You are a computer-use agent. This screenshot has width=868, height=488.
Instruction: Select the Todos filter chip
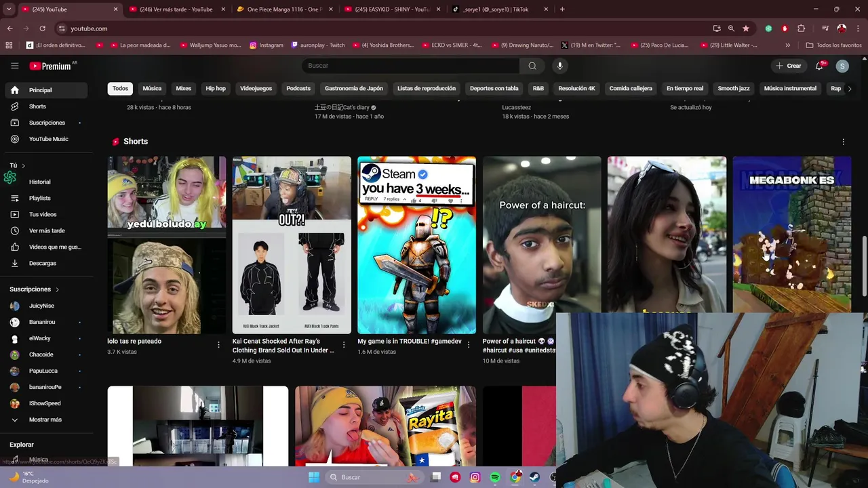coord(120,89)
